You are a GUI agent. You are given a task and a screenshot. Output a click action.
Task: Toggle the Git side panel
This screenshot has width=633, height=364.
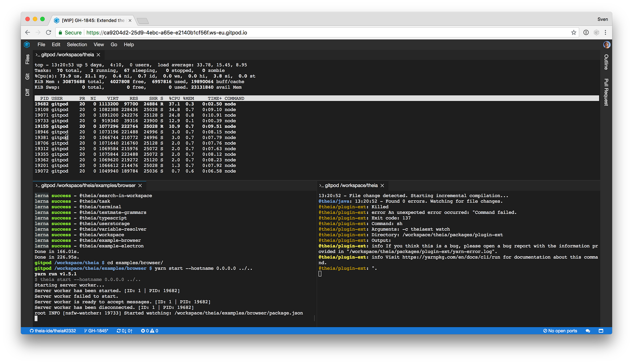(28, 76)
